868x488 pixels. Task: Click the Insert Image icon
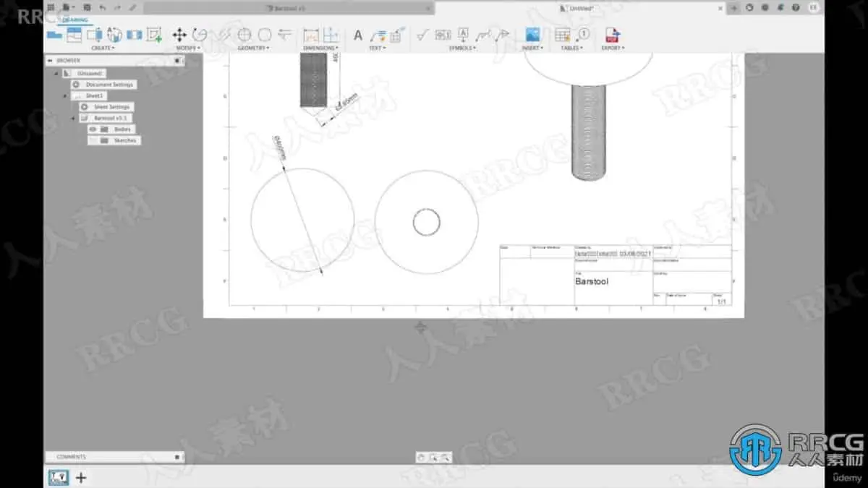pyautogui.click(x=532, y=34)
